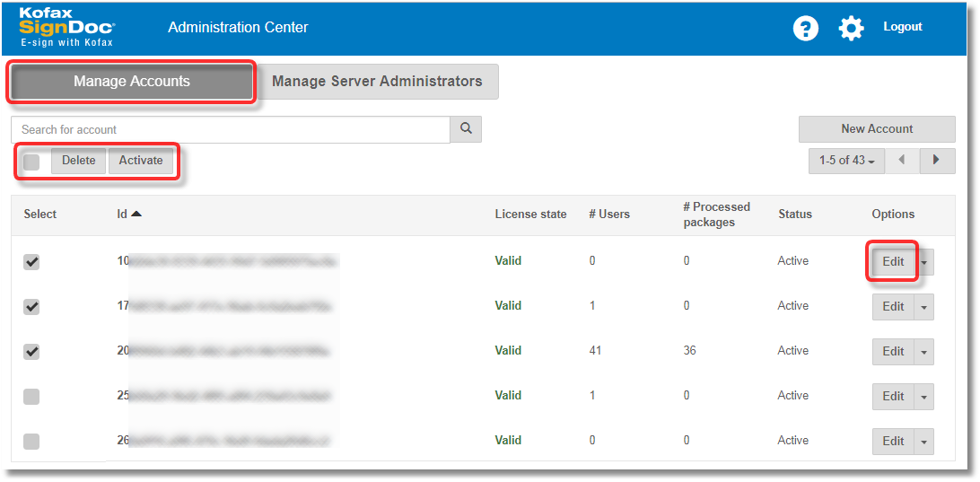Check the last account row checkbox

coord(31,442)
